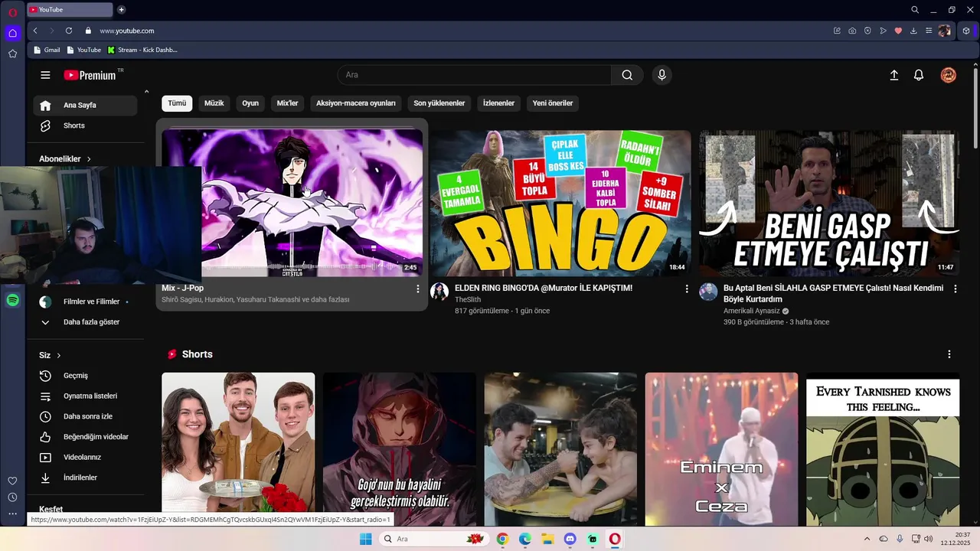The image size is (980, 551).
Task: Open Opera ad blocker shield icon
Action: click(x=867, y=31)
